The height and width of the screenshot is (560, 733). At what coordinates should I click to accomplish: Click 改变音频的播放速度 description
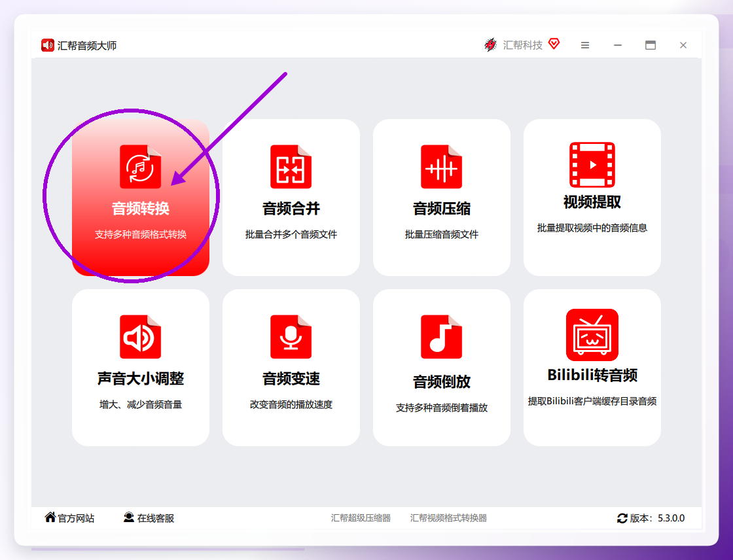tap(291, 404)
